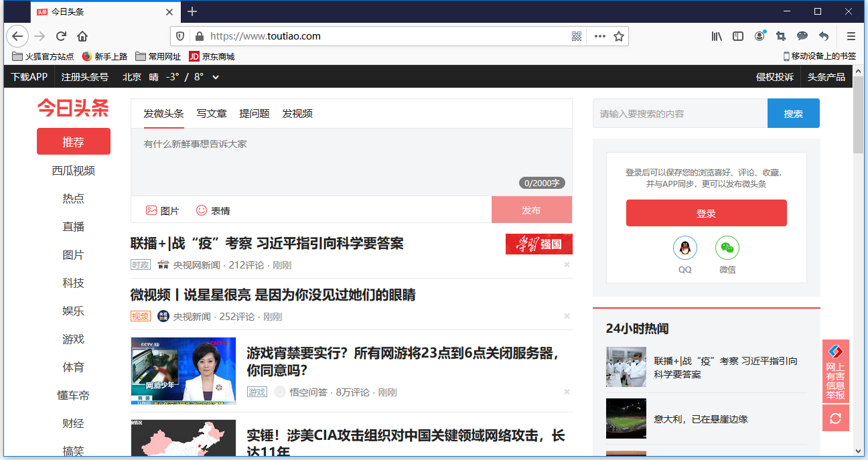The image size is (868, 460).
Task: Dismiss the 游戏宵禁 news item
Action: click(x=567, y=392)
